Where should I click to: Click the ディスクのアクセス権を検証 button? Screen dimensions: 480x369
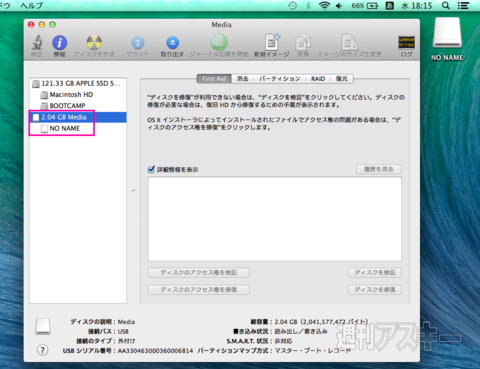coord(199,273)
